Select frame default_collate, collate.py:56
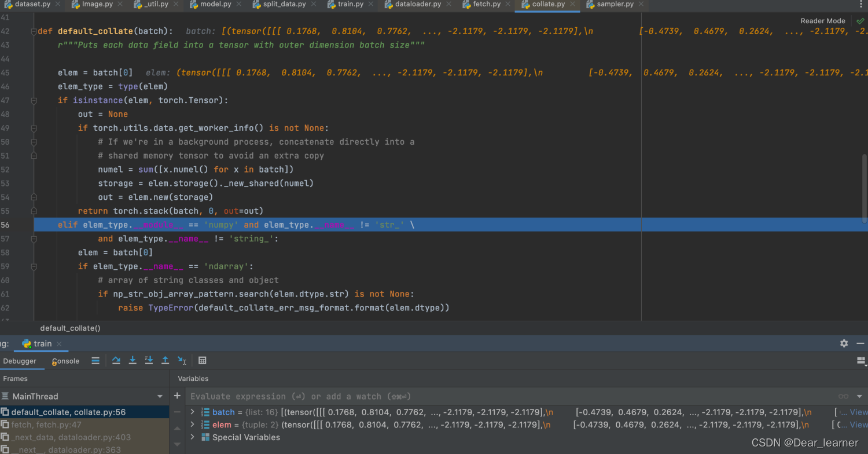The image size is (868, 454). point(84,412)
